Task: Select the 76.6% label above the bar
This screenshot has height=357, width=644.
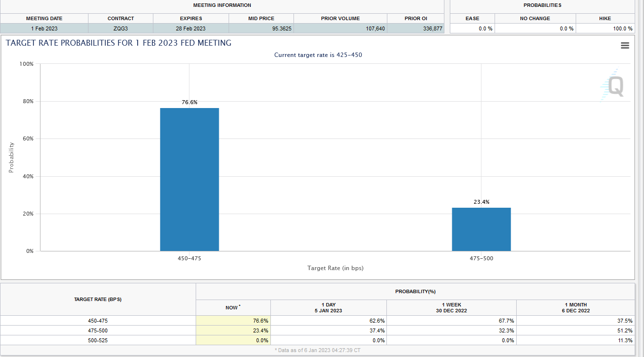Action: click(189, 102)
